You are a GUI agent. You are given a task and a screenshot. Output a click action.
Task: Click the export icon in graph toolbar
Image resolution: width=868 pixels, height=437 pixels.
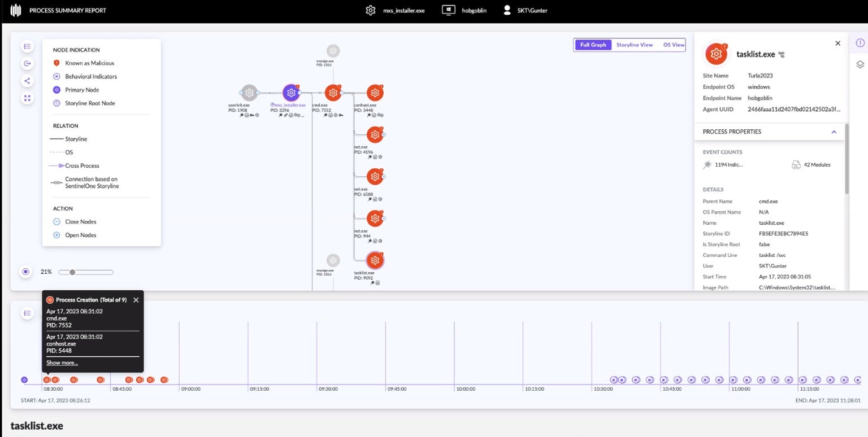click(27, 63)
